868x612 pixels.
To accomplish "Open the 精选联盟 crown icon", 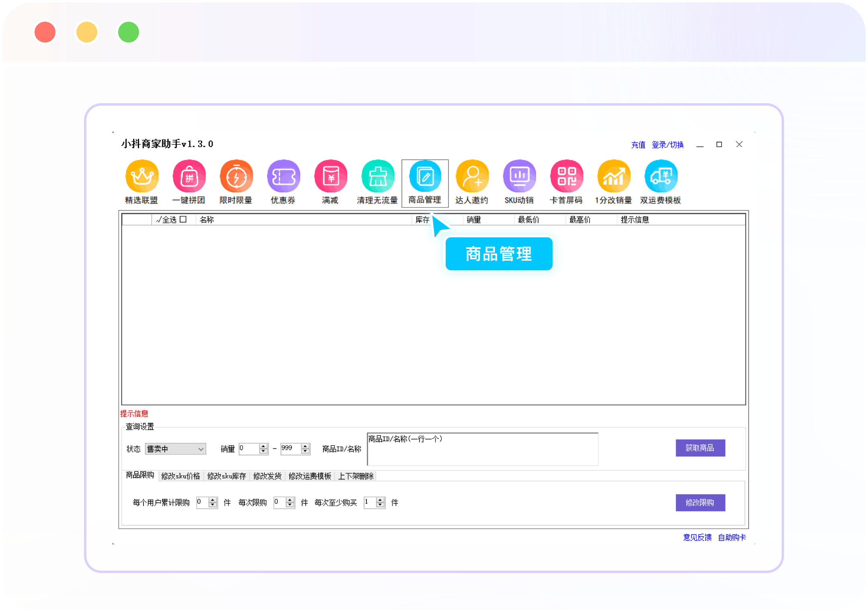I will click(x=142, y=176).
